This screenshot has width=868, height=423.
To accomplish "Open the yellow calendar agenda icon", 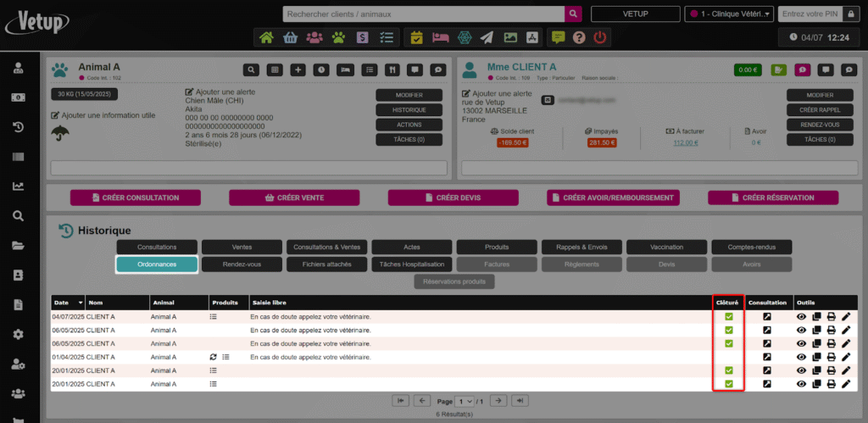I will 416,37.
